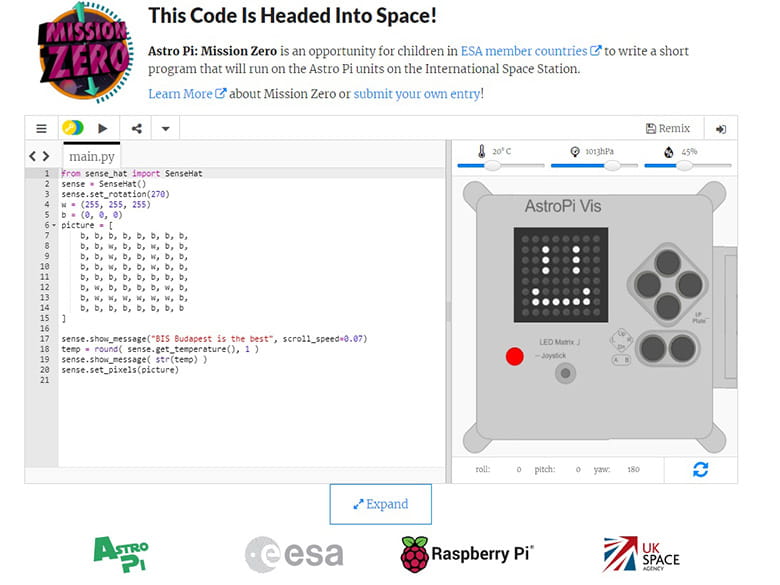Click the roll value label

[x=483, y=469]
